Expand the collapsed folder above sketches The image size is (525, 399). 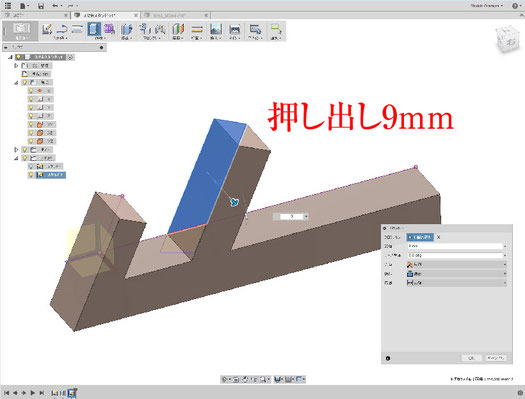[16, 150]
